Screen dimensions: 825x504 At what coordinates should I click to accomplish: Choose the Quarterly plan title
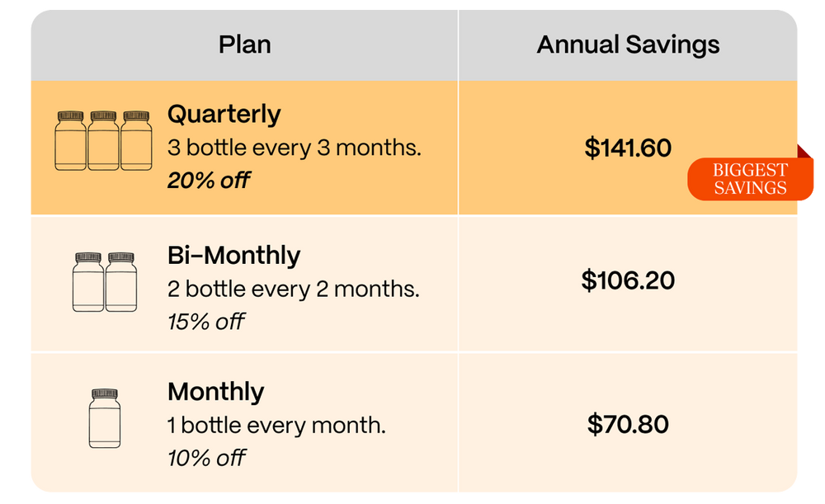(x=224, y=114)
